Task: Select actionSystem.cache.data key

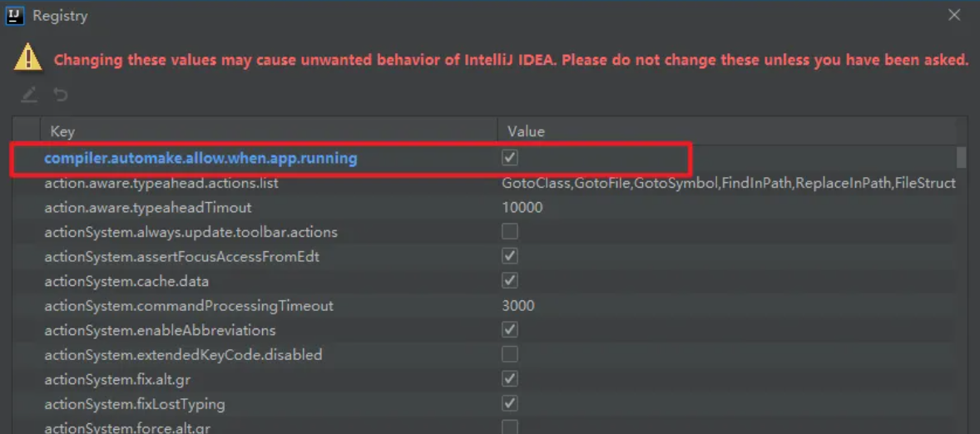Action: click(x=126, y=282)
